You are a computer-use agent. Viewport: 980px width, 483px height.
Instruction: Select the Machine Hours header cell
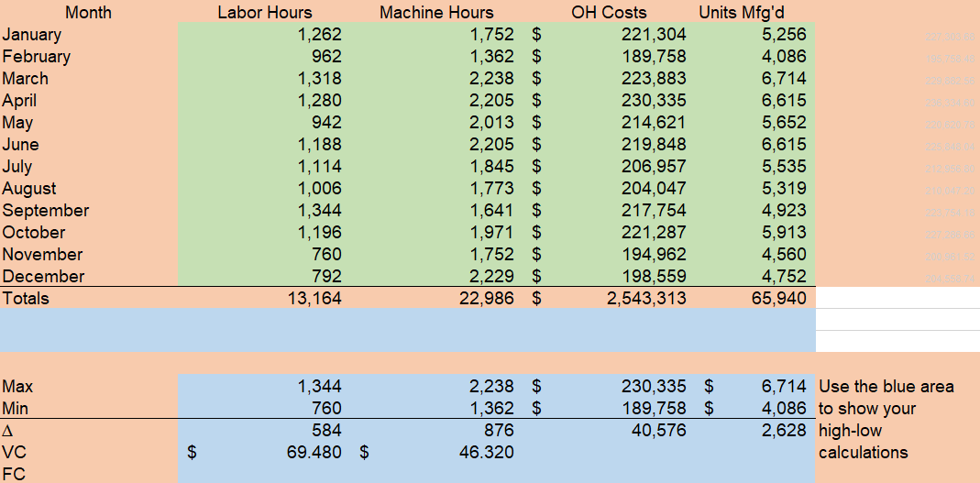point(436,13)
